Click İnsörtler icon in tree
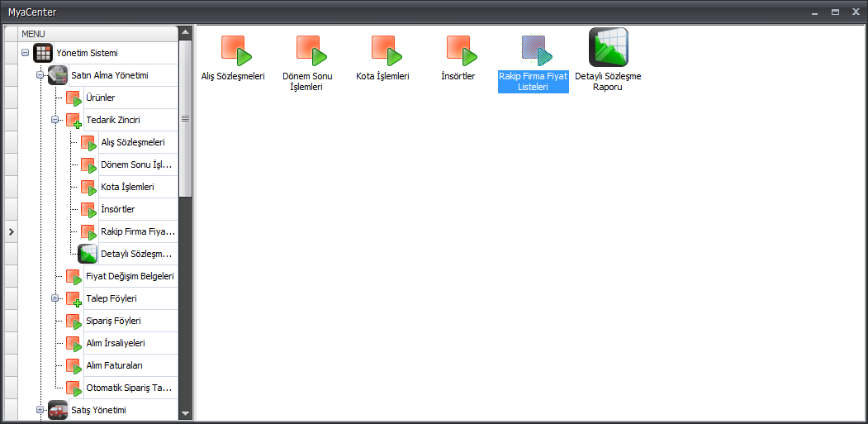The width and height of the screenshot is (868, 424). click(88, 210)
